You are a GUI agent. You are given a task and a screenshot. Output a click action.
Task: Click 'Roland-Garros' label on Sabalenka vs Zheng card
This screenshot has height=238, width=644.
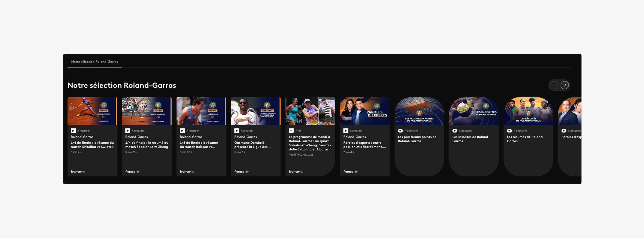[137, 137]
